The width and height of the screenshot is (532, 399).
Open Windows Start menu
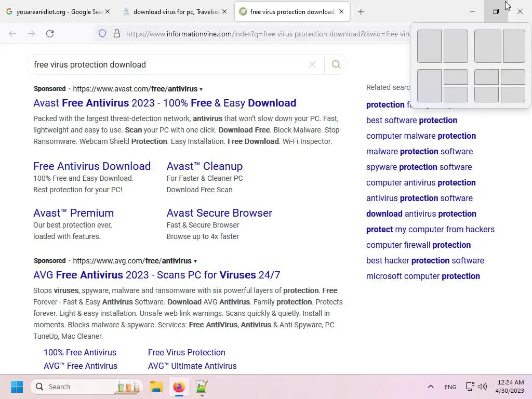(17, 387)
